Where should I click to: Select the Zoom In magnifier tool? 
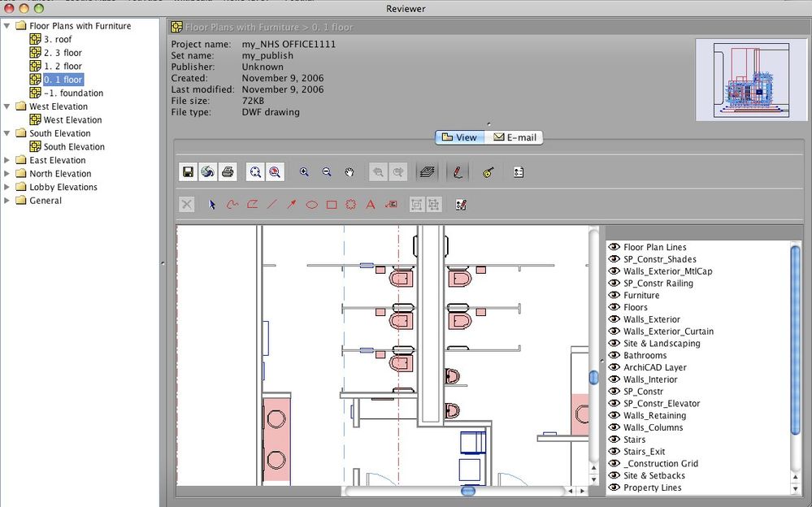tap(304, 172)
